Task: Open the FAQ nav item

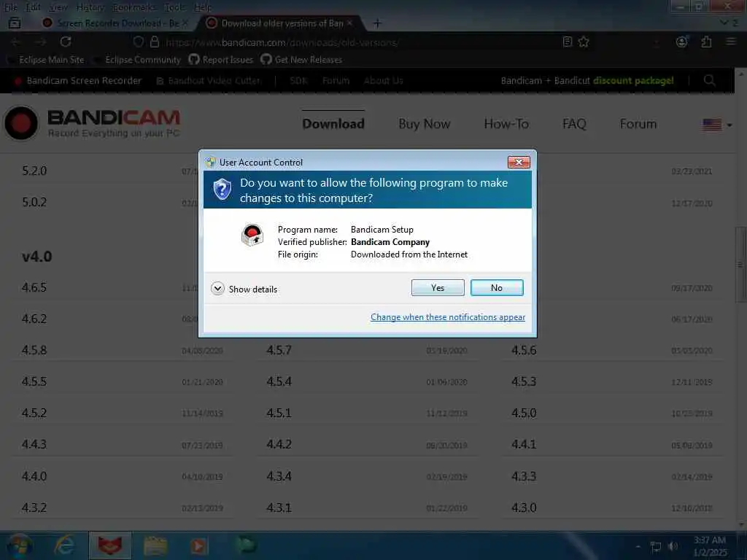Action: coord(574,124)
